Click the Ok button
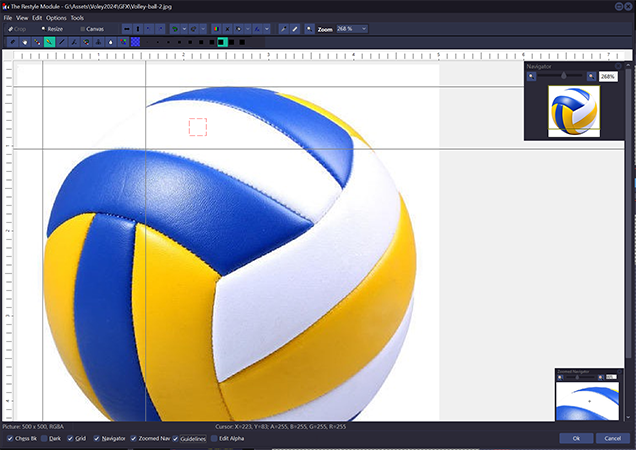 [576, 438]
